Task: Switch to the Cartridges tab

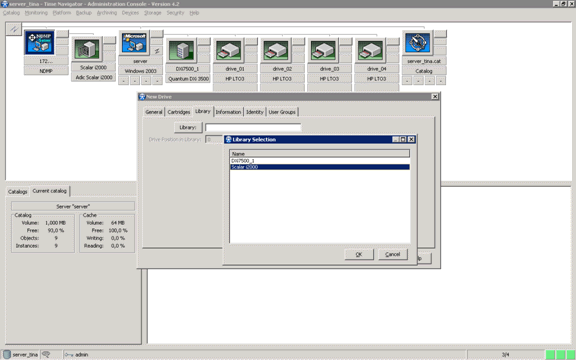Action: click(178, 112)
